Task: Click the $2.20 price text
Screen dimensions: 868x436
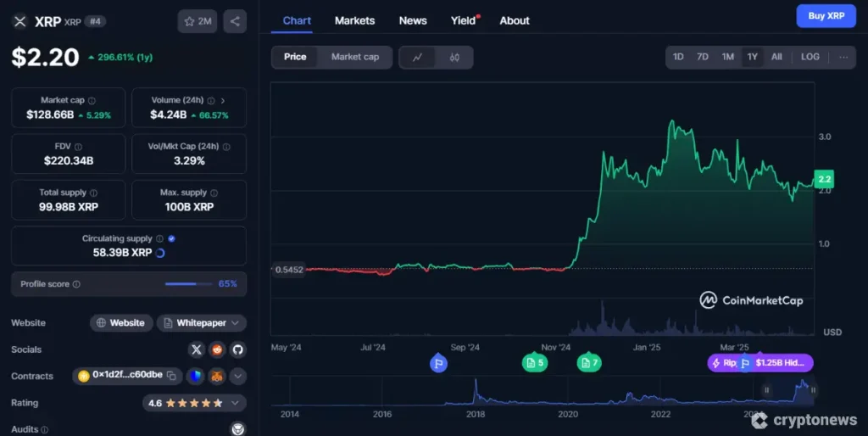Action: (x=46, y=57)
